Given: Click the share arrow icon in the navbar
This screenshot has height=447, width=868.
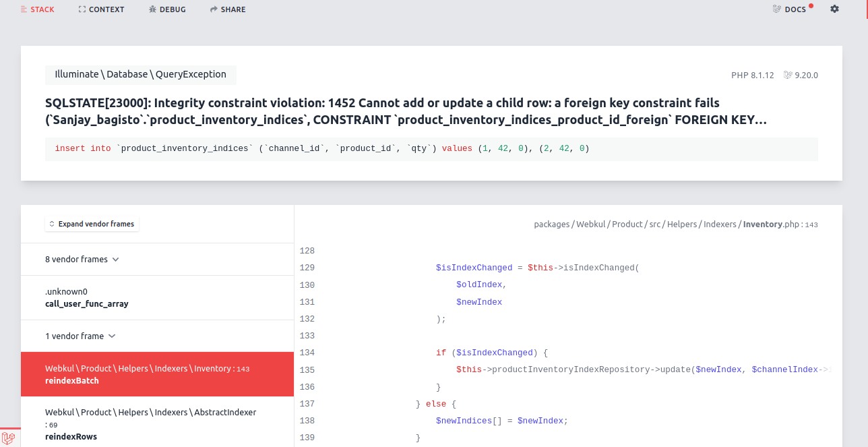Looking at the screenshot, I should click(212, 9).
